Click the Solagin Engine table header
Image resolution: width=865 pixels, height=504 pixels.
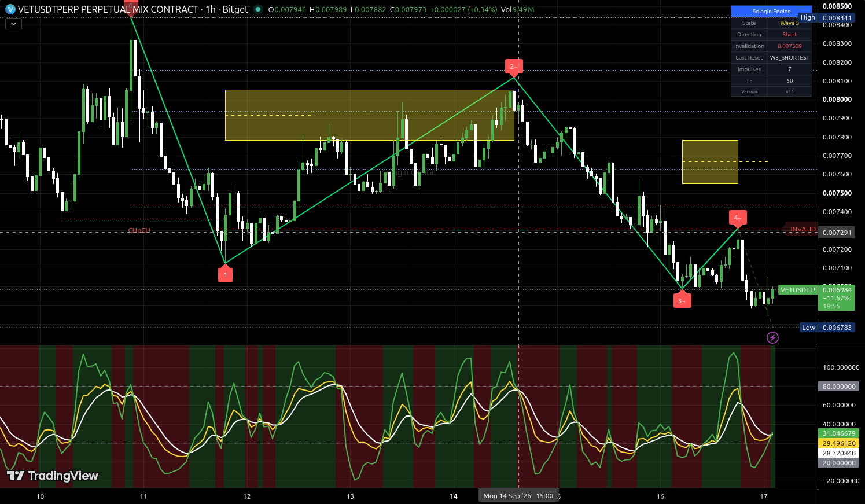coord(772,12)
